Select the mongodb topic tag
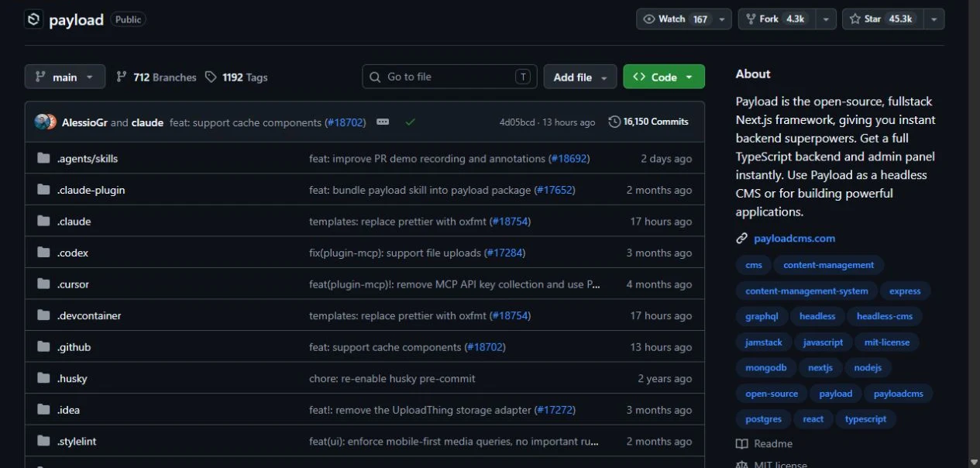Screen dimensions: 980x468 [x=766, y=368]
